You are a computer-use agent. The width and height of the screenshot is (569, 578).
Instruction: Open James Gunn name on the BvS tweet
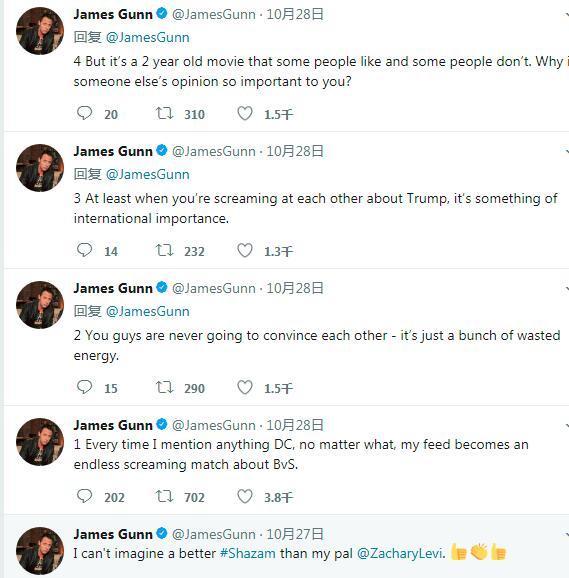tap(113, 425)
